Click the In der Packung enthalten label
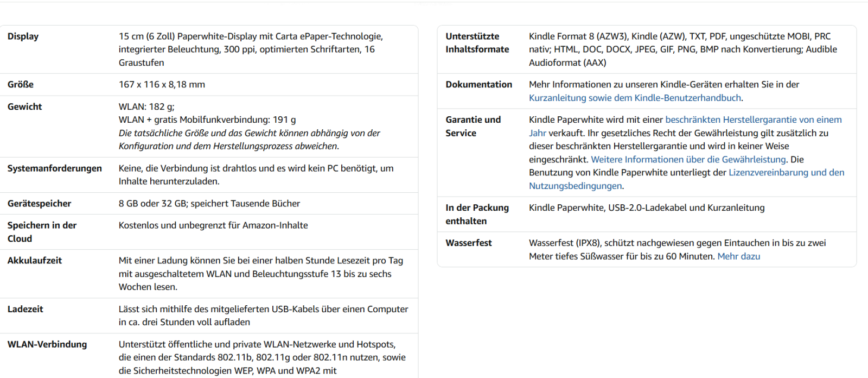Viewport: 868px width, 378px height. click(x=477, y=214)
